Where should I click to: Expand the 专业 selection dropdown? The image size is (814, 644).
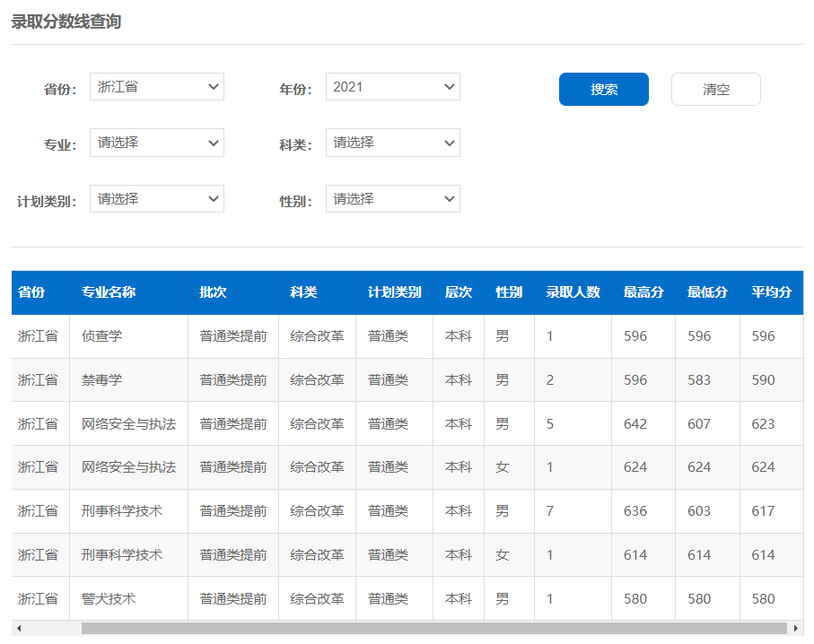pyautogui.click(x=157, y=143)
